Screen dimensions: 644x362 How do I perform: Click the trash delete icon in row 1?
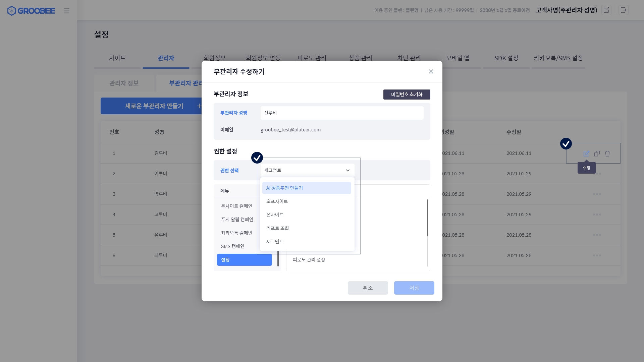[x=607, y=154]
